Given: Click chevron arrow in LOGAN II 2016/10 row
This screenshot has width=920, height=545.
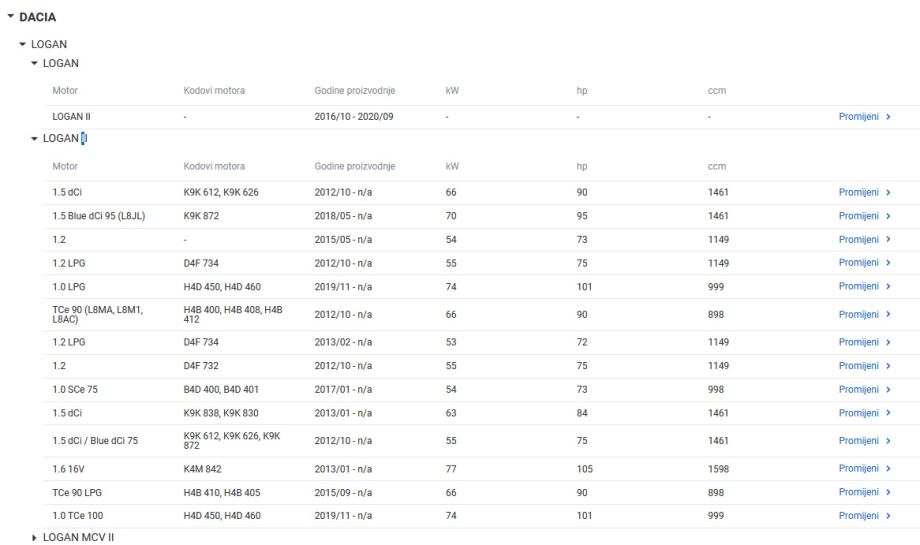Looking at the screenshot, I should (888, 117).
